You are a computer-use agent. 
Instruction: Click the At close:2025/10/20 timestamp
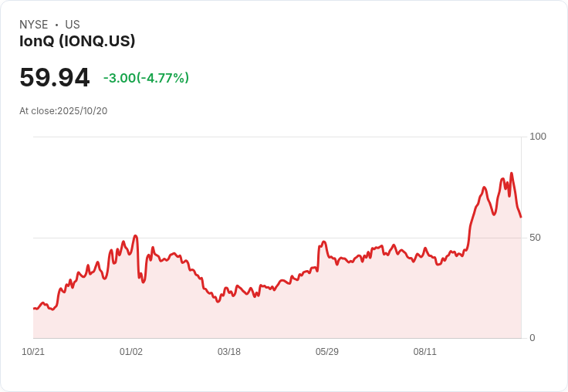[63, 110]
